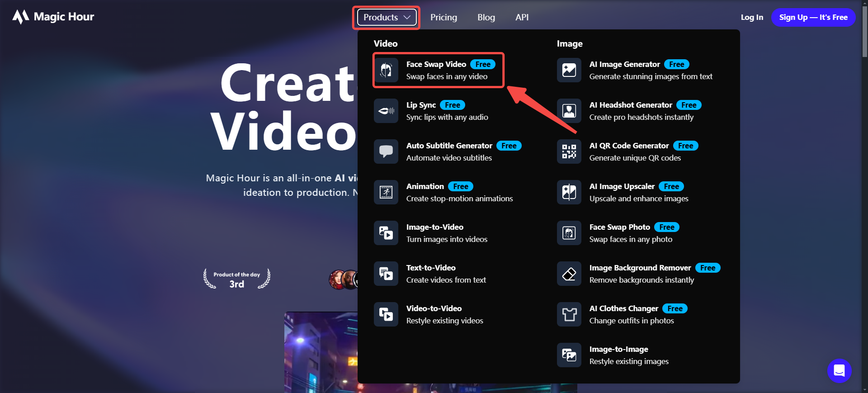868x393 pixels.
Task: Click the AI Clothes Changer shirt icon
Action: tap(569, 314)
